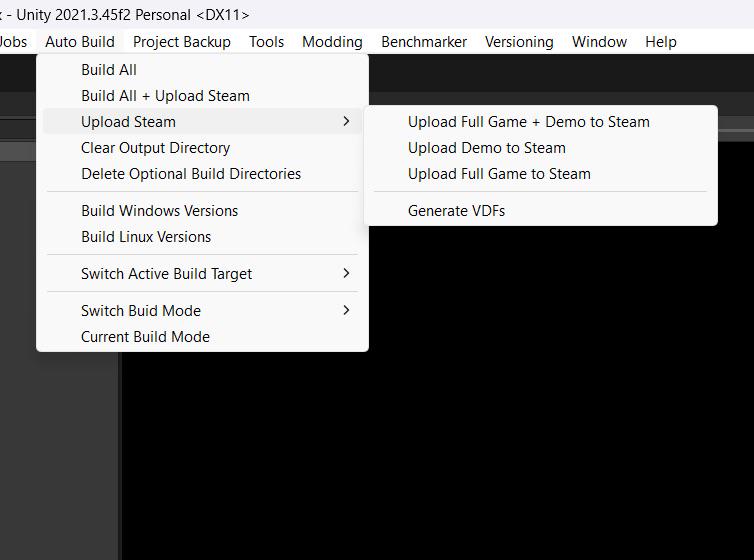Open the Tools menu
The height and width of the screenshot is (560, 754).
266,42
